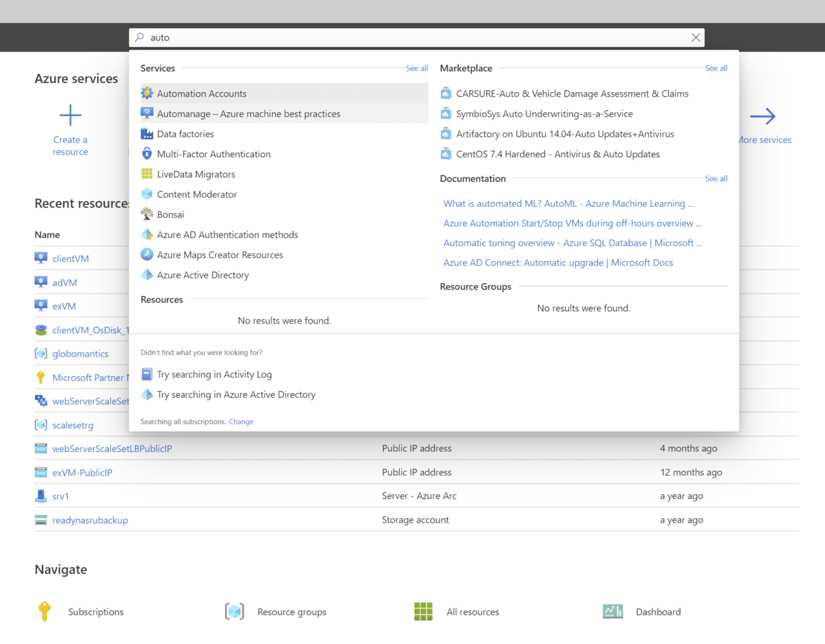Click the More services arrow icon

point(763,116)
